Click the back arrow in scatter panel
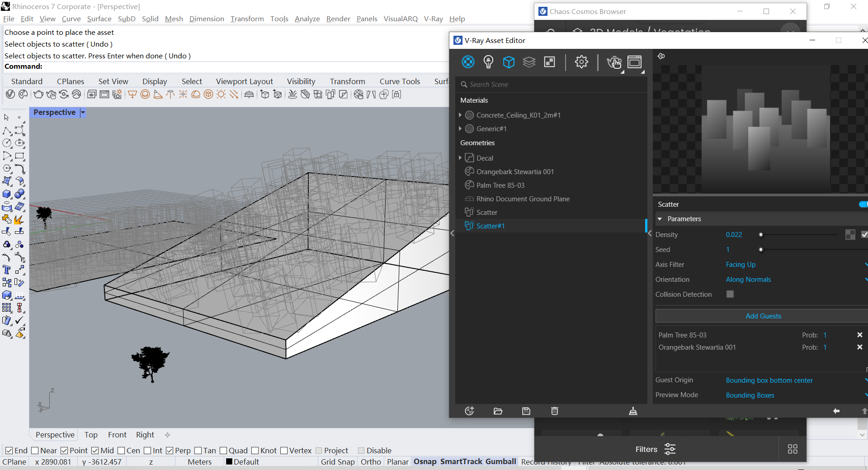 click(x=836, y=411)
